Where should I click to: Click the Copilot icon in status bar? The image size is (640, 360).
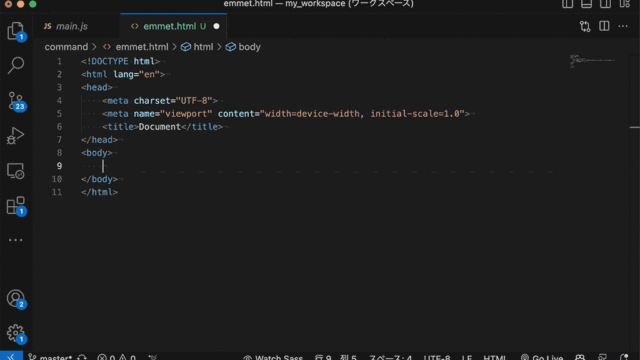pos(580,358)
